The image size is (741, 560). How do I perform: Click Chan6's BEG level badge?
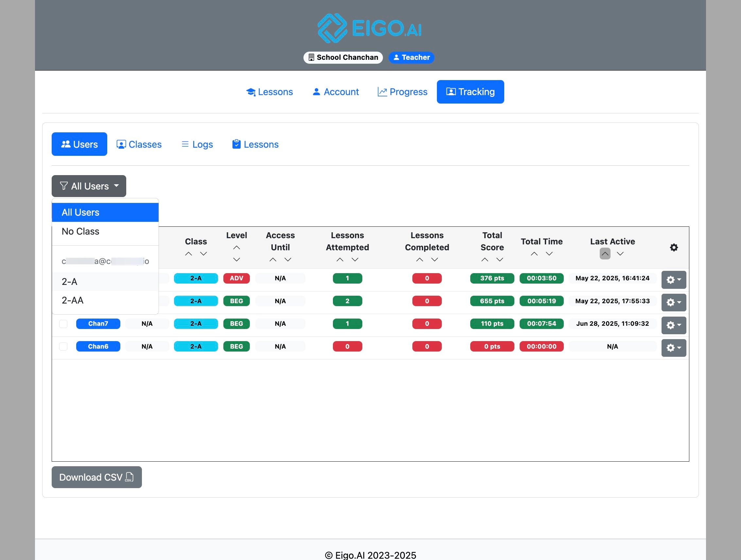(236, 346)
